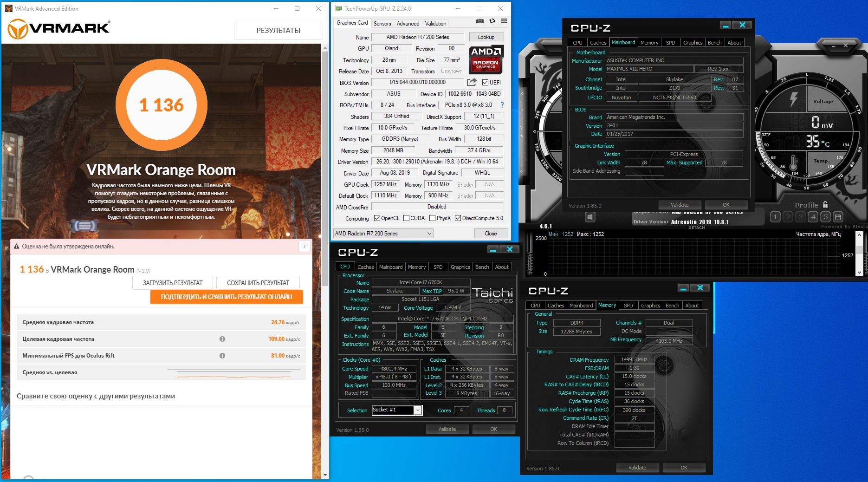868x482 pixels.
Task: Click the Memory tab in CPU-tab CPU-Z window
Action: pos(417,267)
